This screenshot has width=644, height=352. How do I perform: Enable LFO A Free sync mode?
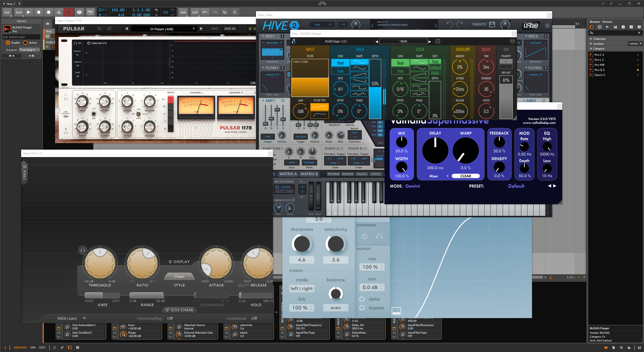pos(340,71)
